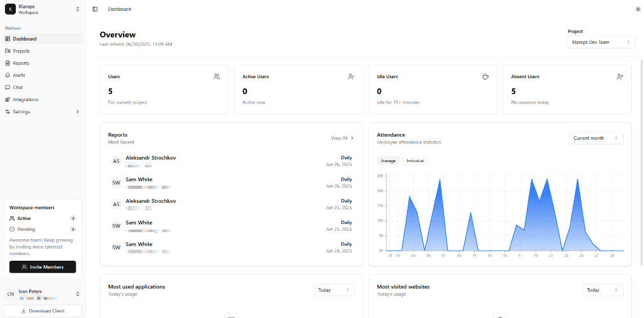The width and height of the screenshot is (644, 318).
Task: Open the Ivan Peters account menu
Action: click(43, 294)
